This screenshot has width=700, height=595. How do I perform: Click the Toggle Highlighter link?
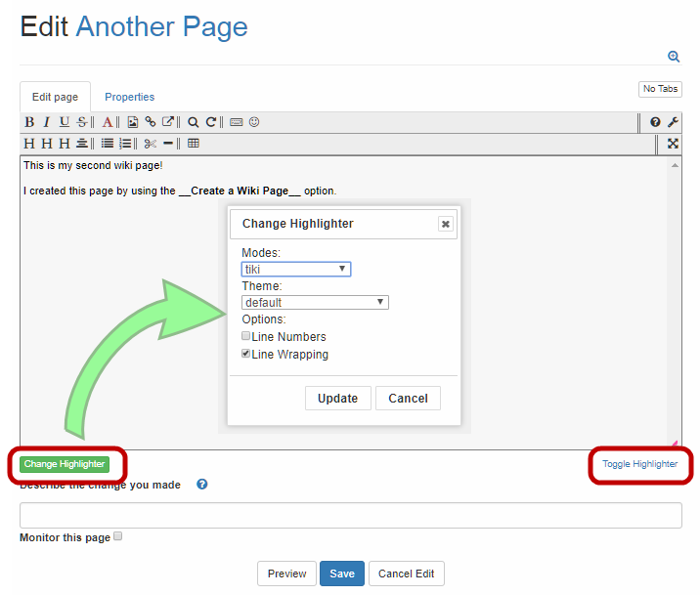[639, 464]
